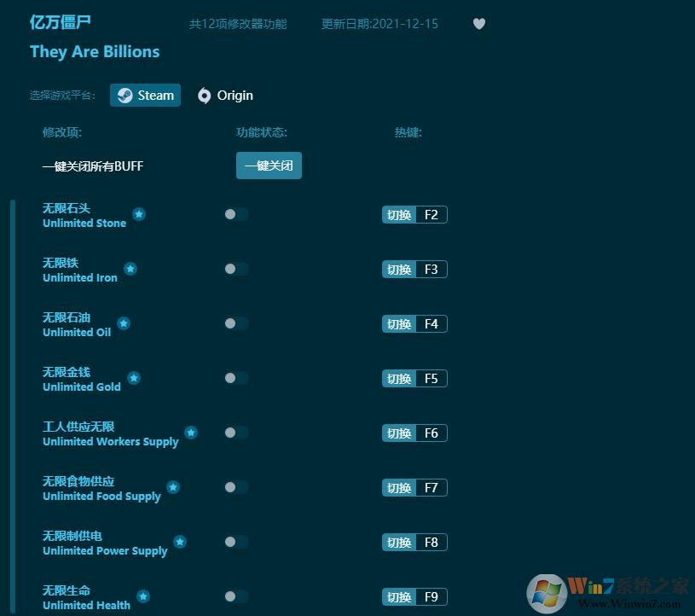
Task: Click the star beside Unlimited Power Supply
Action: [x=180, y=542]
